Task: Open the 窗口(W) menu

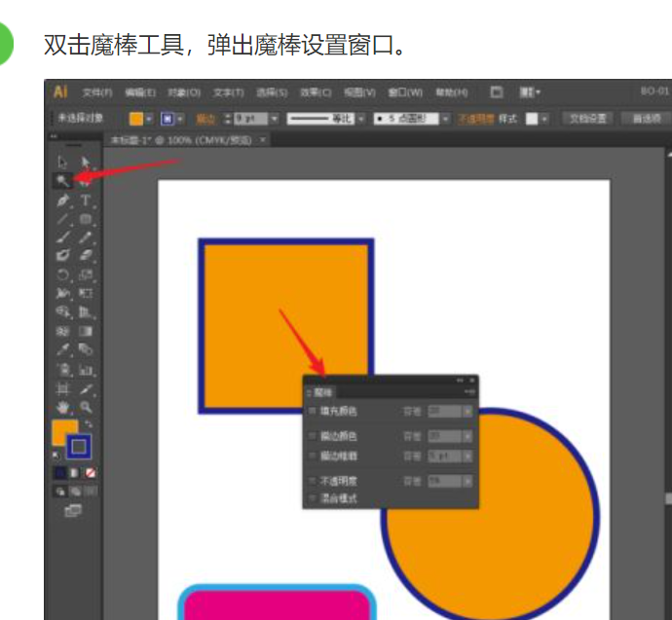Action: tap(405, 92)
